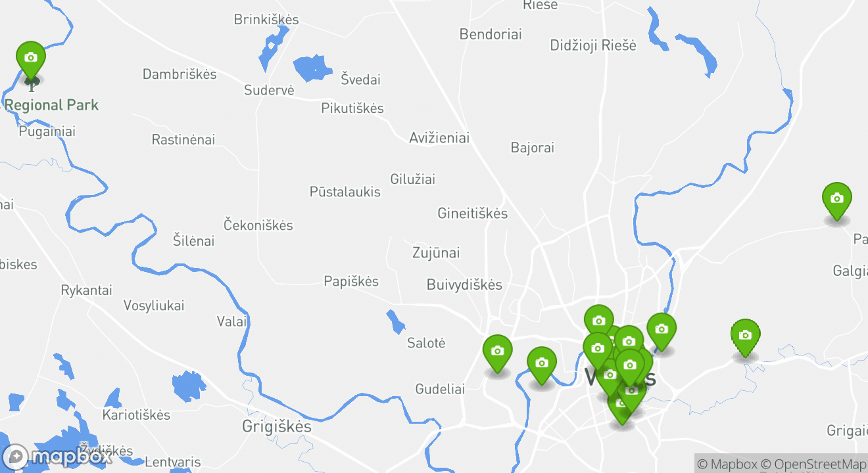Click the Didžioji Riešė label

pos(593,45)
